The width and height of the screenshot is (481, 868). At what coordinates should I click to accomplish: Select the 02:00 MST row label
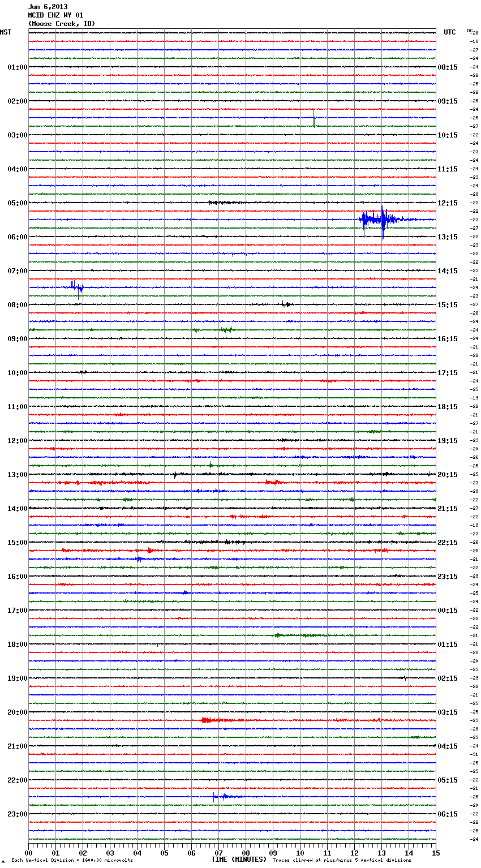[x=17, y=101]
